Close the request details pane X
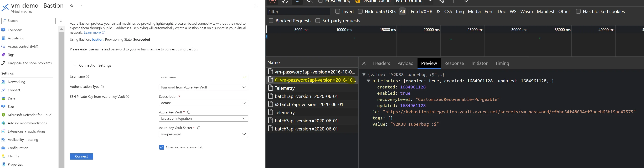The height and width of the screenshot is (168, 644). (x=364, y=64)
